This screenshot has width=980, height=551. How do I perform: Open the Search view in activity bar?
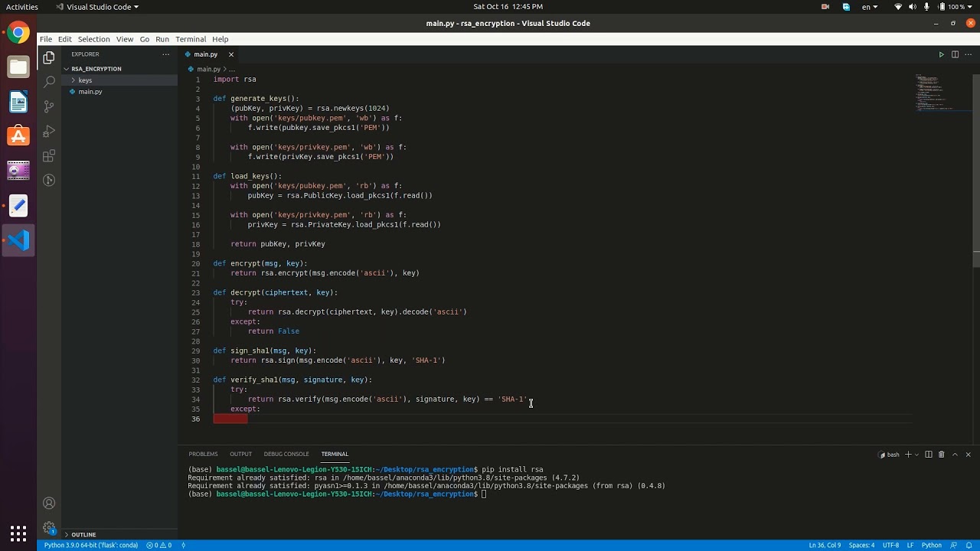pyautogui.click(x=49, y=81)
